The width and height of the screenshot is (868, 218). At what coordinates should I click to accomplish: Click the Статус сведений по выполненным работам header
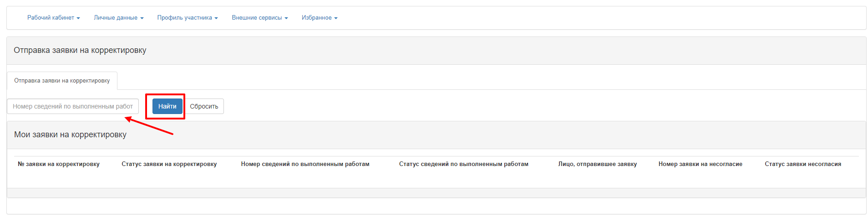click(464, 164)
